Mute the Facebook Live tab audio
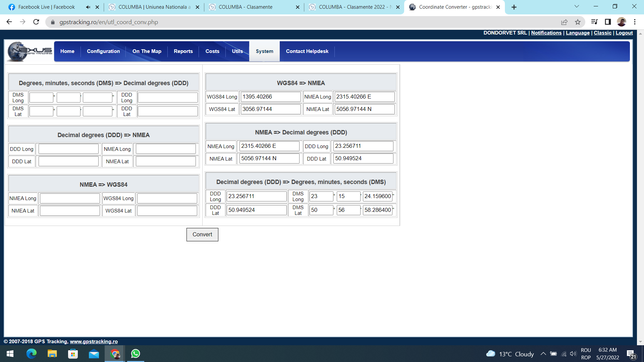644x362 pixels. (x=88, y=7)
